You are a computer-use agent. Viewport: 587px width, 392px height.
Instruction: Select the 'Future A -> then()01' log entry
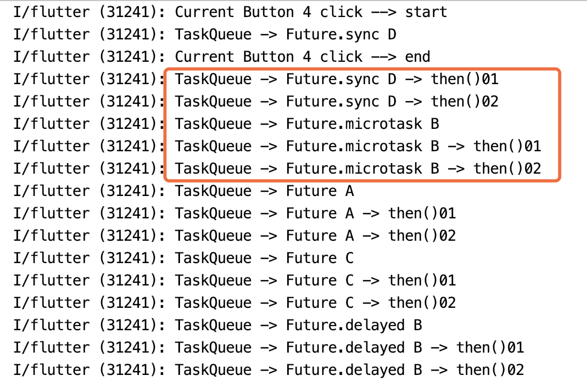(315, 214)
